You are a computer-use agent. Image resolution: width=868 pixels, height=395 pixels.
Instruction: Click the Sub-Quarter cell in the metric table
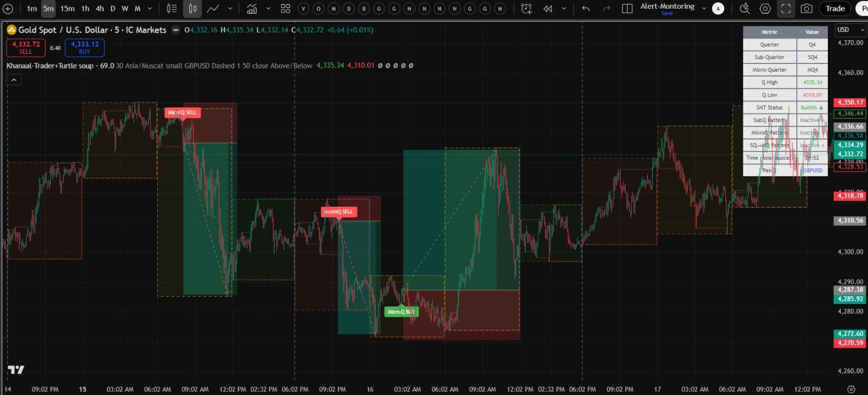click(x=769, y=57)
